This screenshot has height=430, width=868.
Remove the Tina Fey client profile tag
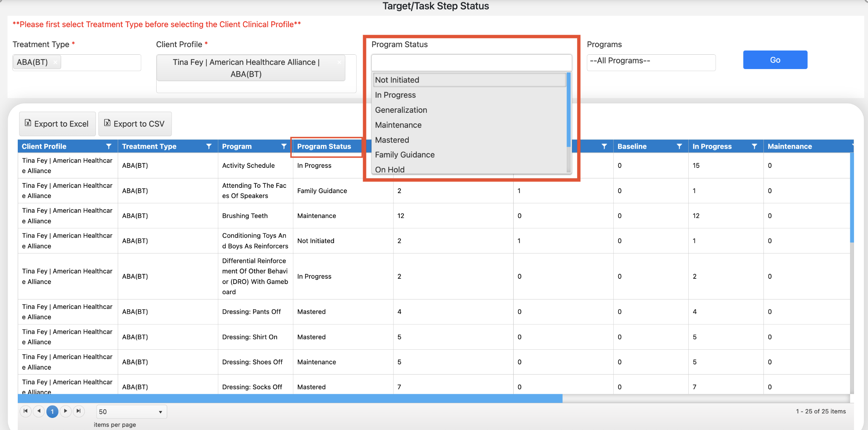(339, 63)
